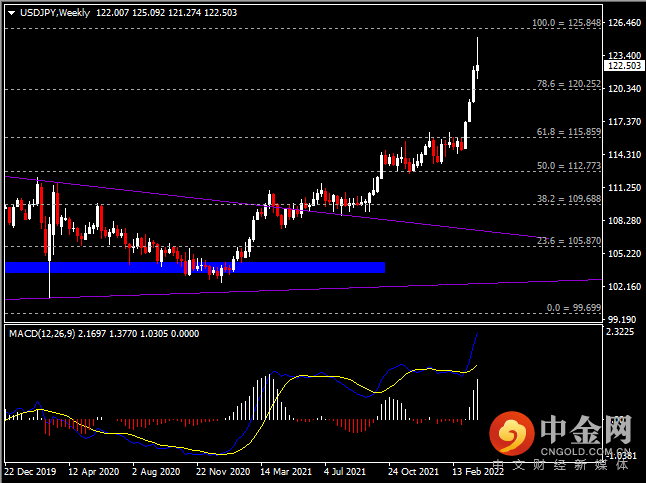Click the 105.220 price axis value
The height and width of the screenshot is (483, 646).
(x=625, y=253)
